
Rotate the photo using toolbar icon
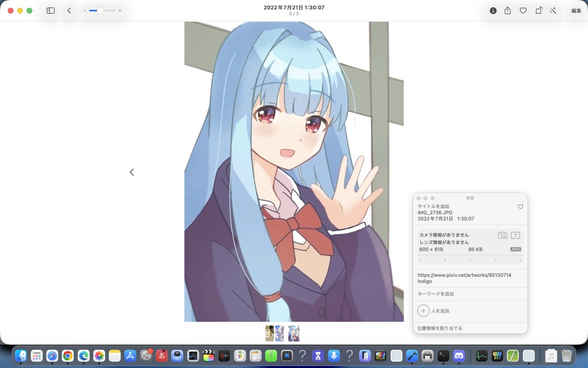(539, 10)
